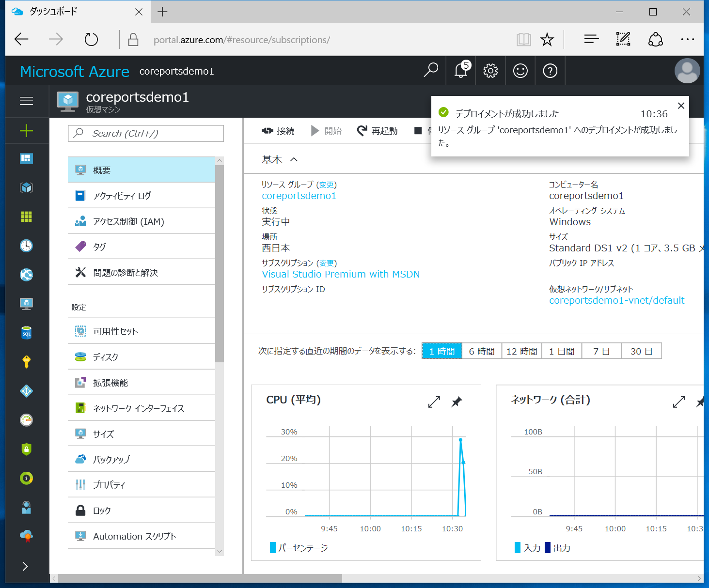709x588 pixels.
Task: Open サイズ settings item
Action: (x=142, y=434)
